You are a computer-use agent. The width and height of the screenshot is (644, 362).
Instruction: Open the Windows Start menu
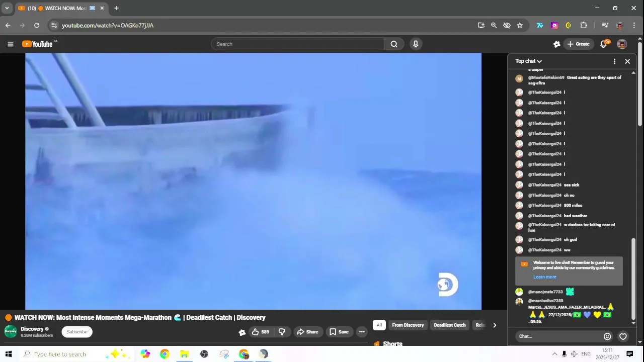click(8, 354)
